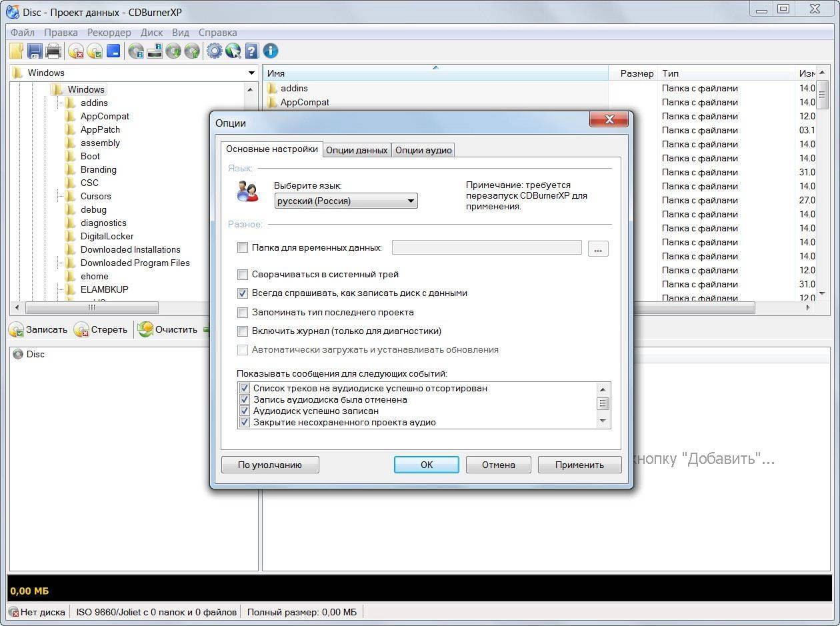Open the Диск menu
This screenshot has height=626, width=840.
coord(152,32)
